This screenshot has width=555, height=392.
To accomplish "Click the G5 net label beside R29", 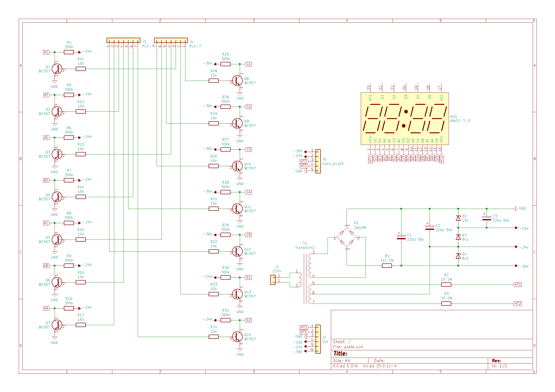I will point(248,235).
